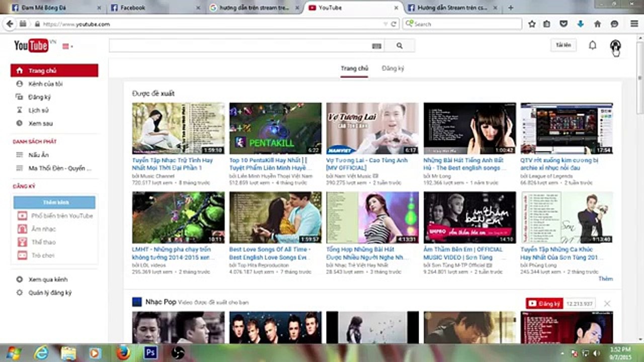
Task: Open the account avatar menu
Action: coord(615,45)
